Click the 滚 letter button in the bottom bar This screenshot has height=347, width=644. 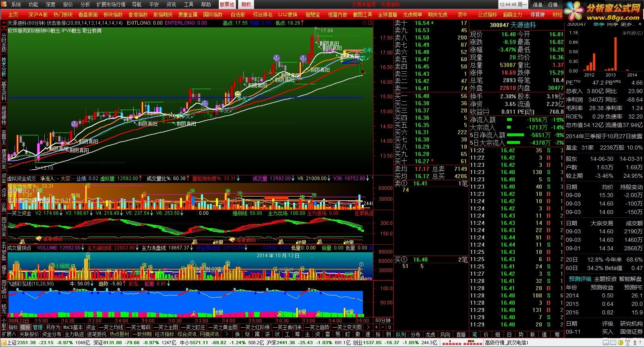pyautogui.click(x=267, y=335)
